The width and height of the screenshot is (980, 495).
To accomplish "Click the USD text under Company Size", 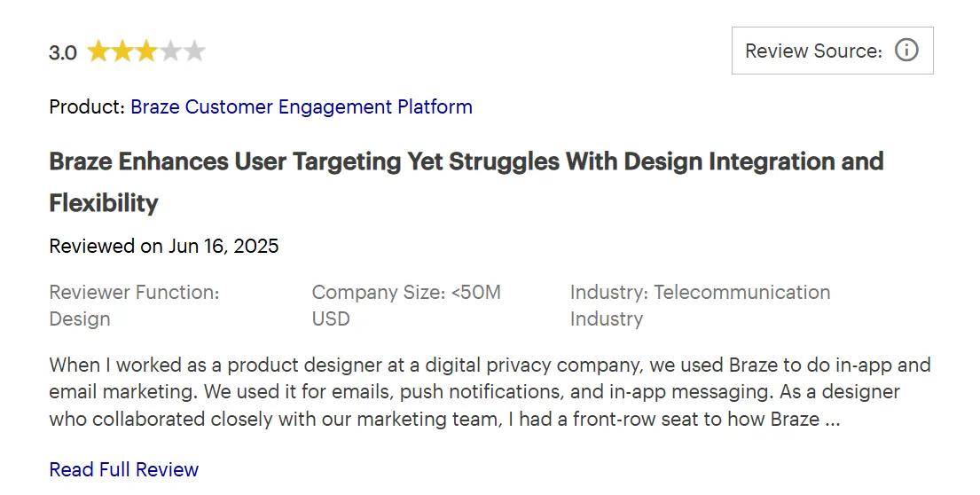I will 331,318.
